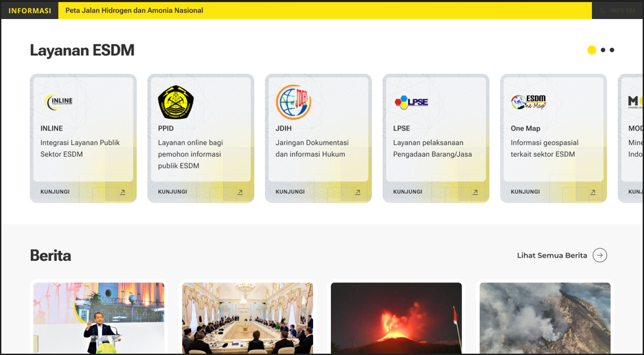Open the arrow icon on INLINE card
644x355 pixels.
tap(122, 192)
